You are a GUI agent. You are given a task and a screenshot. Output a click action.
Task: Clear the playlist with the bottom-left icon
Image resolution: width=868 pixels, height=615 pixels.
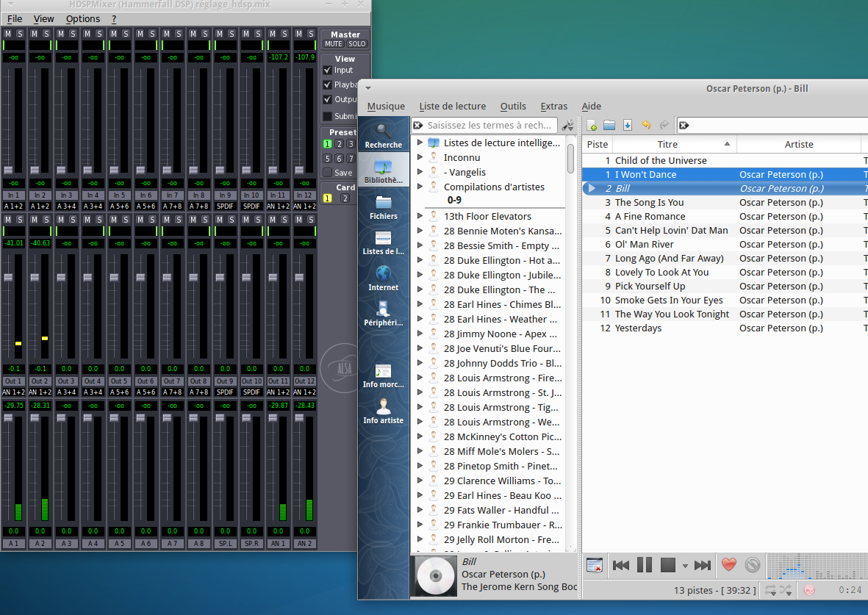click(x=595, y=565)
